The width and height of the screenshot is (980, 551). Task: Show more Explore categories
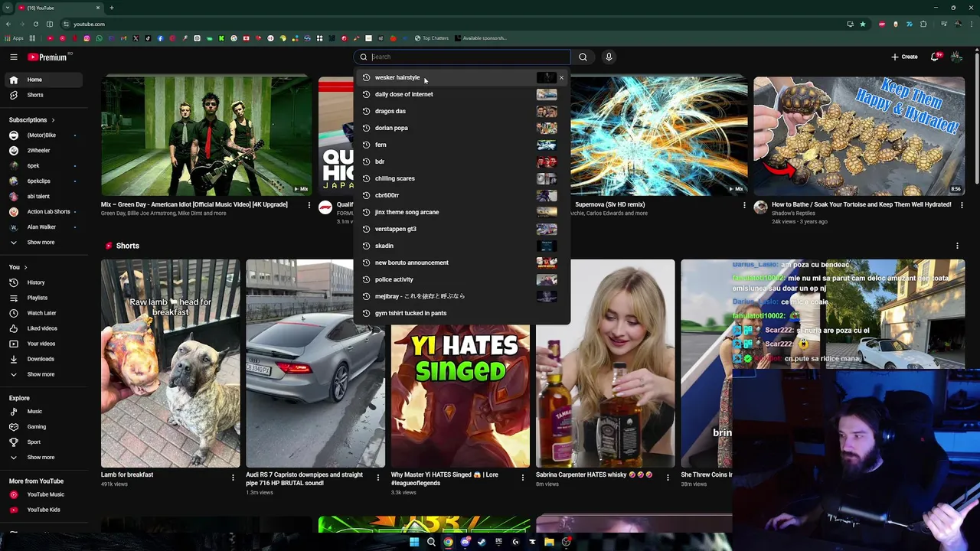[x=44, y=458]
